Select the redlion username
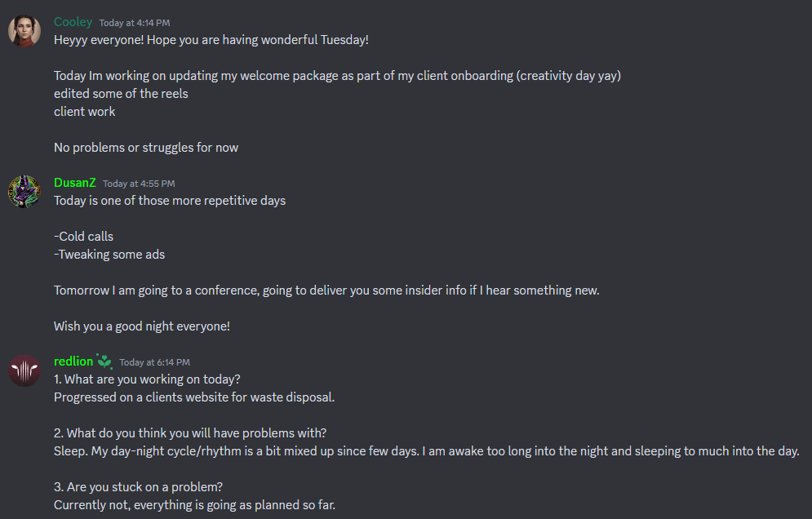This screenshot has width=812, height=519. [x=73, y=362]
